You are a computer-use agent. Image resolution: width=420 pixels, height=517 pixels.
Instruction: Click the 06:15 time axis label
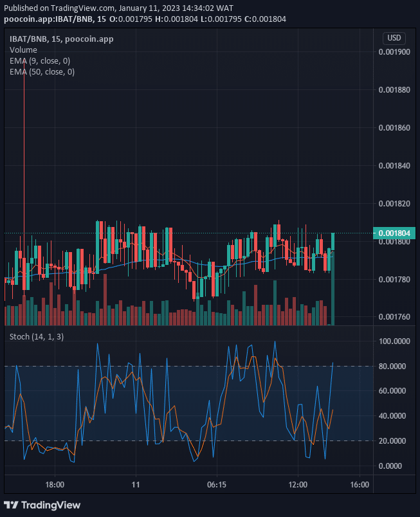point(217,485)
